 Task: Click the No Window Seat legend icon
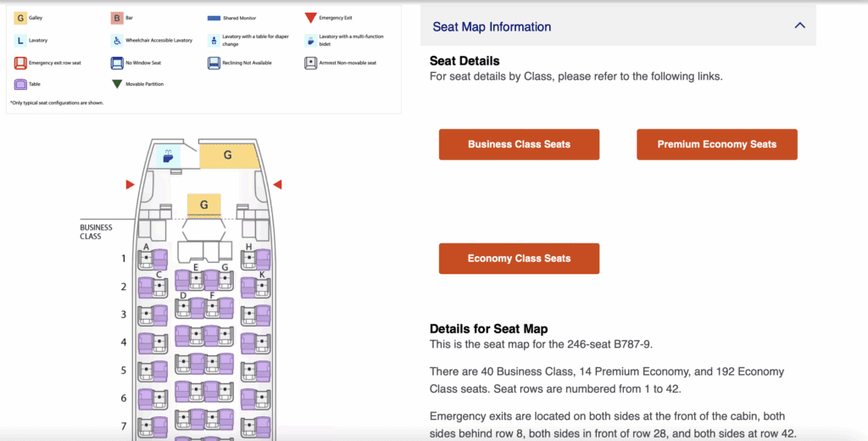click(x=117, y=62)
